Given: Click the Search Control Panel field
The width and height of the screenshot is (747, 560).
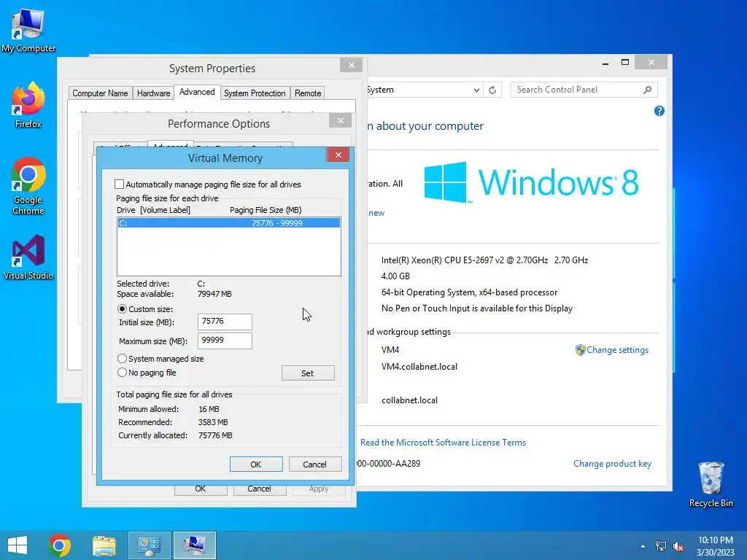Looking at the screenshot, I should tap(584, 90).
